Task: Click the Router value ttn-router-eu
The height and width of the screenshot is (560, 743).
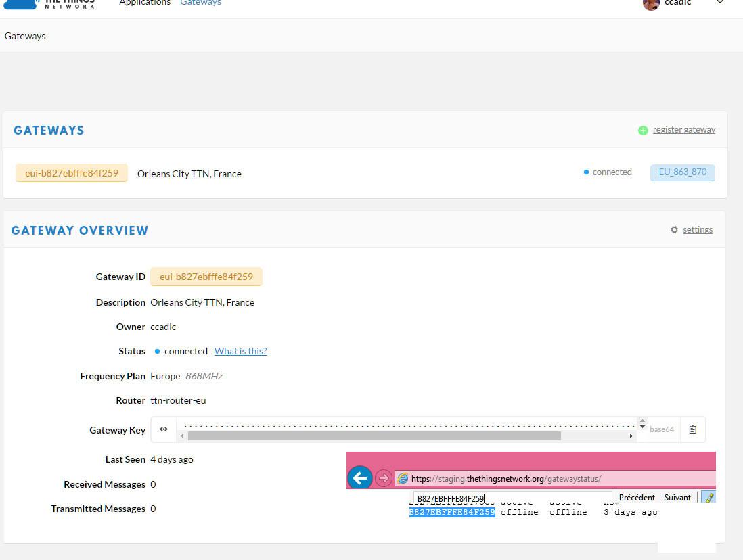Action: pos(178,400)
